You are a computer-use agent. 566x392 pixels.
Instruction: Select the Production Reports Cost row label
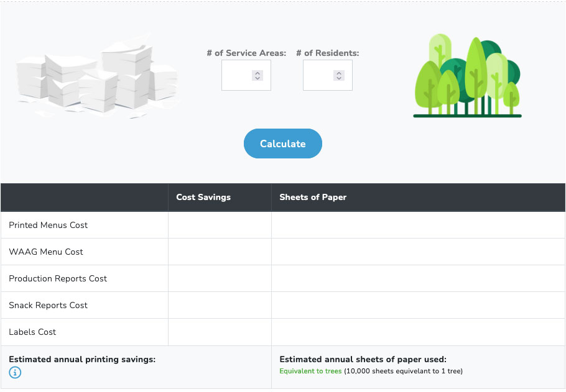click(58, 279)
